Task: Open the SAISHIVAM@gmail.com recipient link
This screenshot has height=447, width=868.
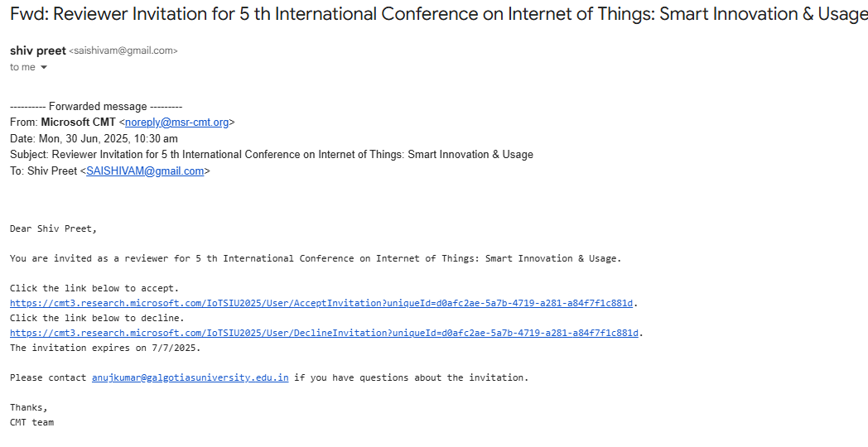Action: click(145, 171)
